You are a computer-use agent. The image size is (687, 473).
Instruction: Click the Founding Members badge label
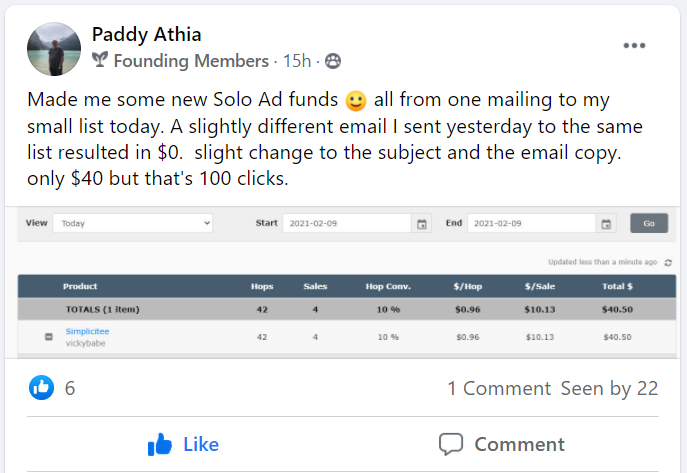coord(191,61)
